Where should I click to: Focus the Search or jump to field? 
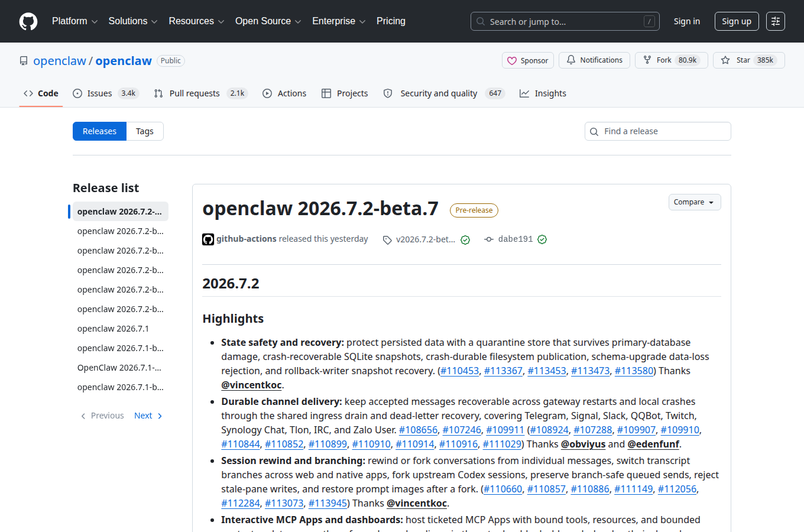click(565, 21)
